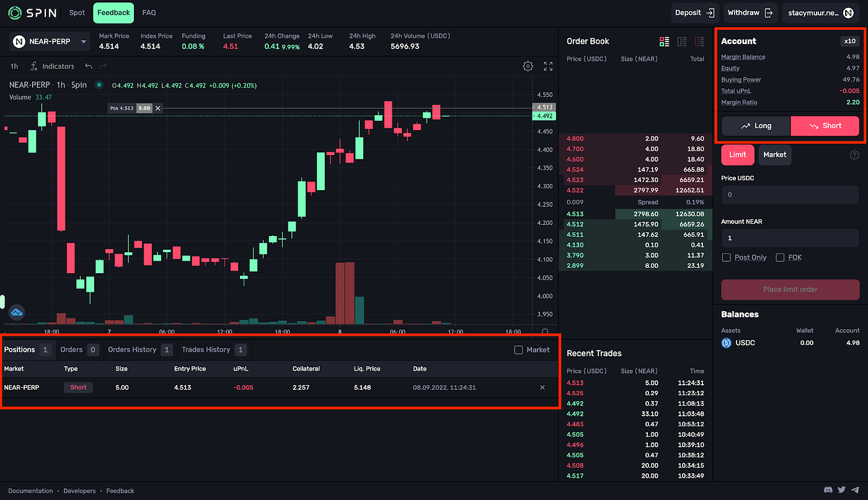Expand the NEAR-PERP market selector

click(50, 42)
